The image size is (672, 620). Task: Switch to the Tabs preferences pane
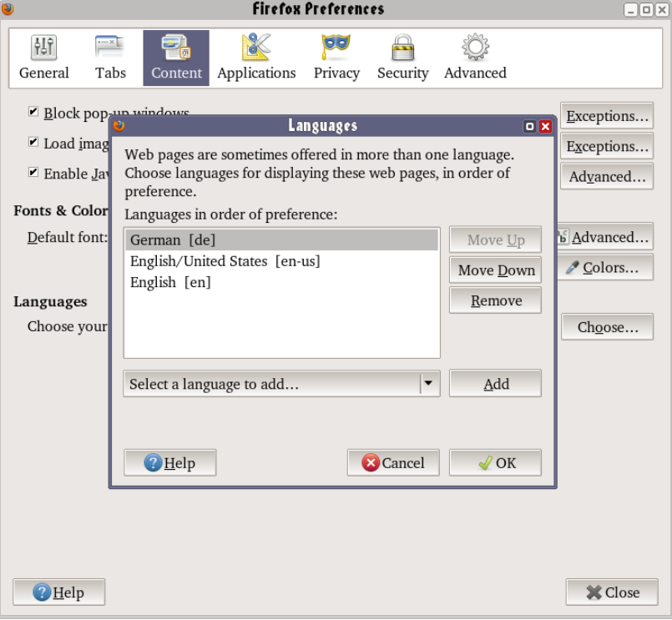point(110,57)
